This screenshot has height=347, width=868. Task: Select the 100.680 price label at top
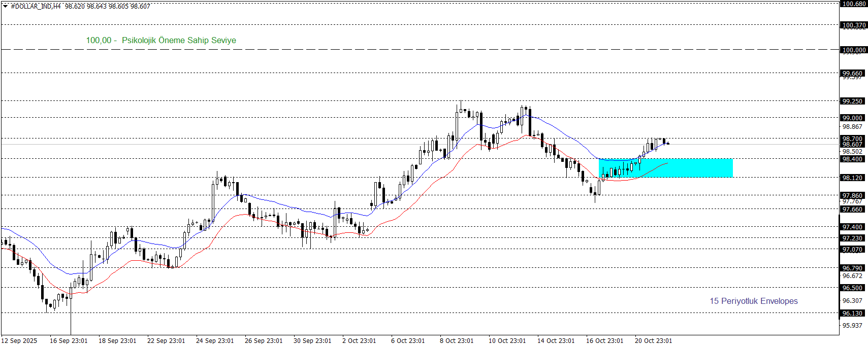click(853, 4)
